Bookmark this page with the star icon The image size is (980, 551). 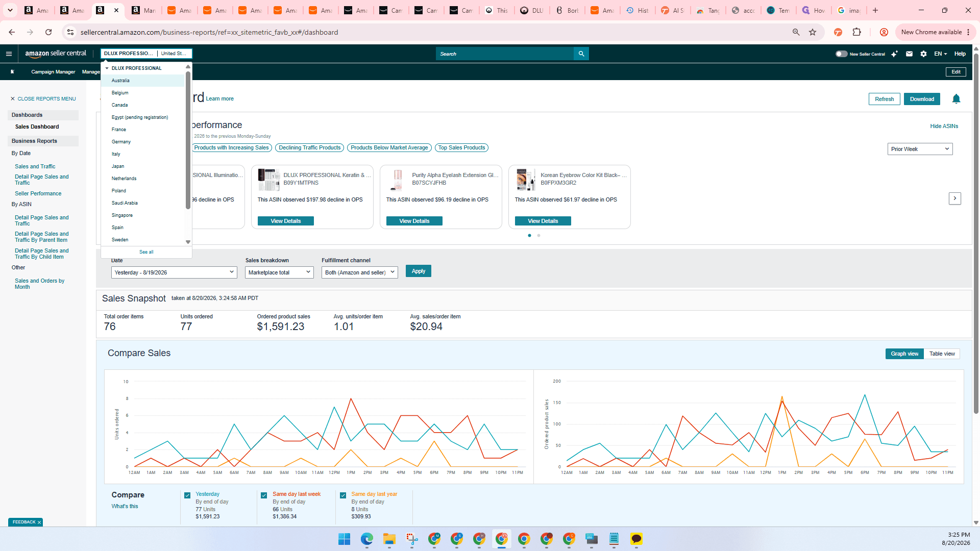click(x=813, y=32)
